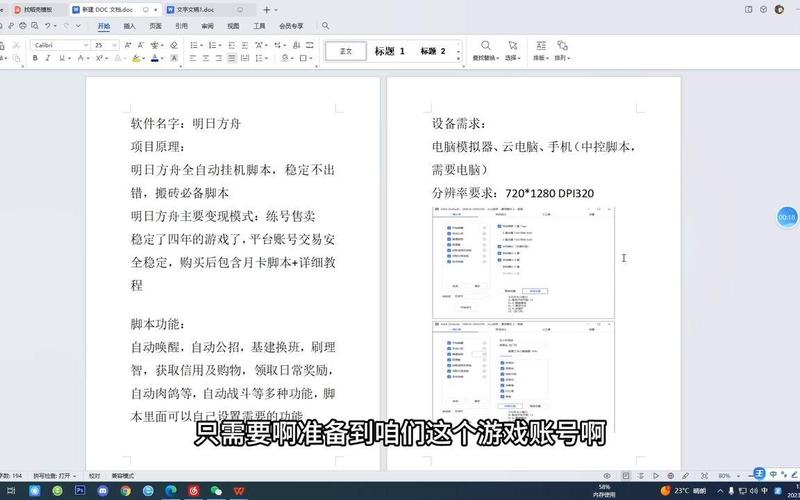Image resolution: width=800 pixels, height=500 pixels.
Task: Insert a numbered list
Action: pos(212,45)
